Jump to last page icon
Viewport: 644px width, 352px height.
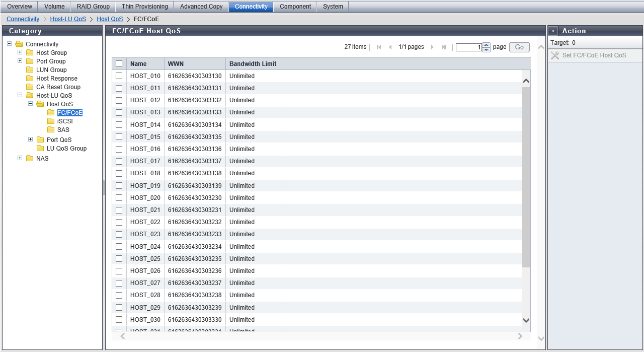tap(443, 47)
